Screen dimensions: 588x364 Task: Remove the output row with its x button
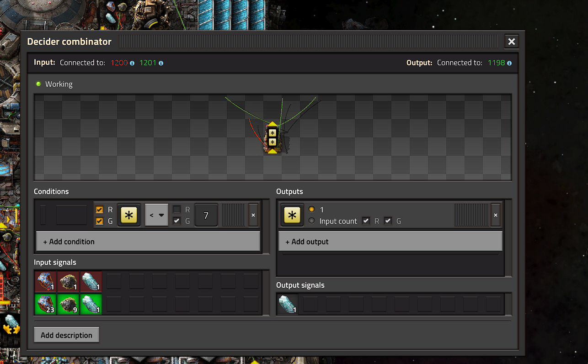coord(496,215)
